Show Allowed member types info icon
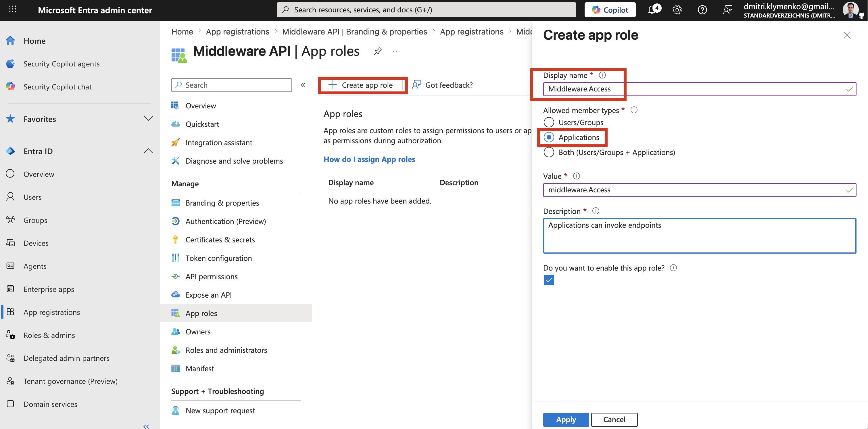This screenshot has height=429, width=868. point(634,110)
